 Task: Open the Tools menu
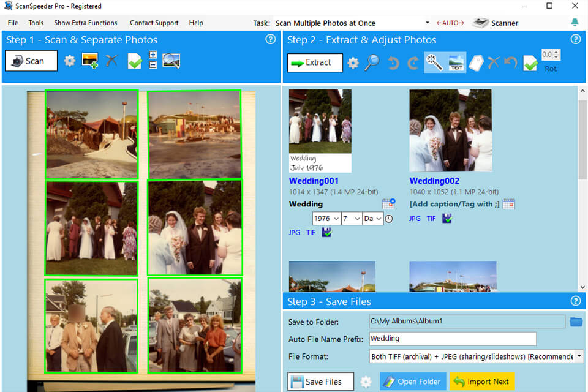(x=36, y=23)
